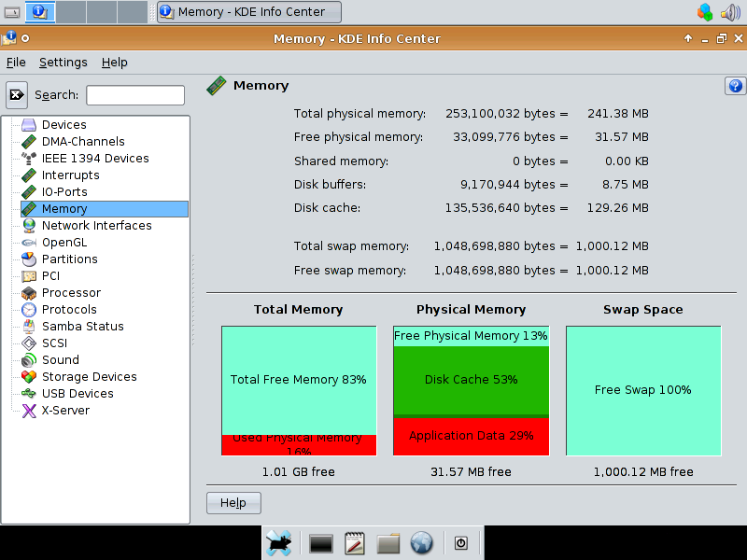The image size is (747, 560).
Task: Click the Free Physical Memory 13% segment
Action: tap(472, 336)
